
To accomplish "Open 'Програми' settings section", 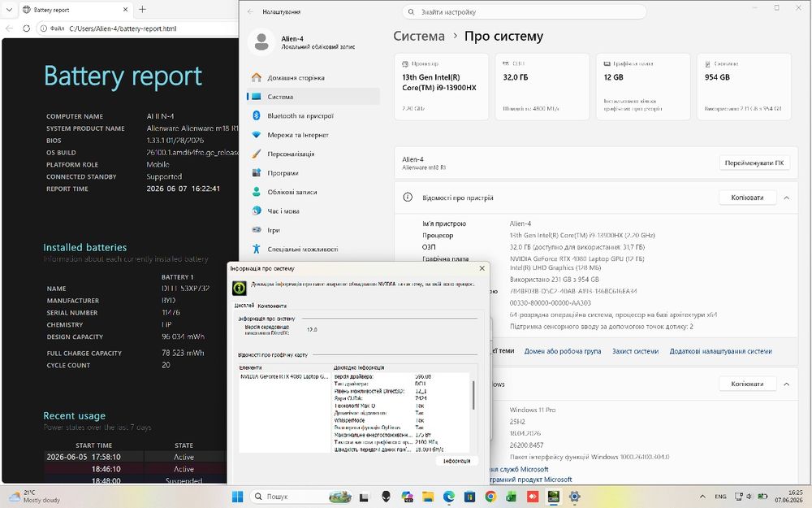I will [313, 173].
